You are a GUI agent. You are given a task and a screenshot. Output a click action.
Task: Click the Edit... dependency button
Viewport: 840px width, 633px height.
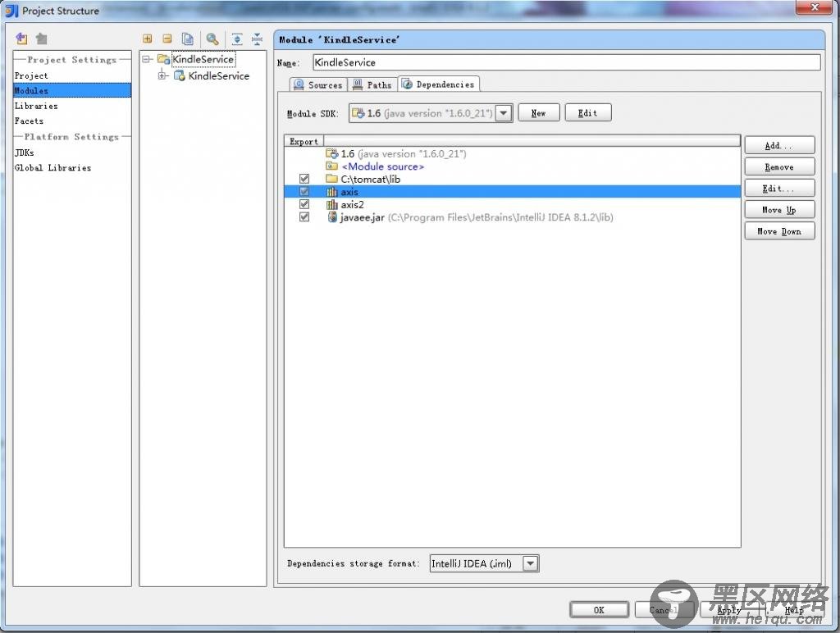pyautogui.click(x=779, y=189)
